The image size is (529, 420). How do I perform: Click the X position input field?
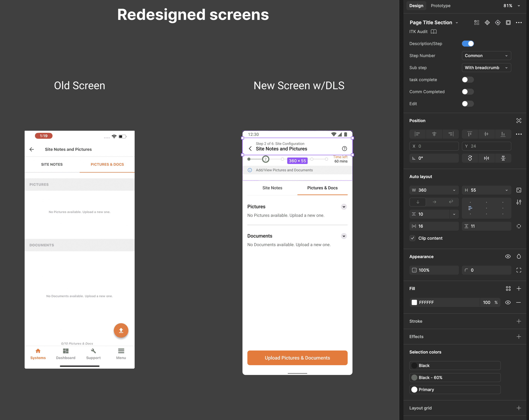pyautogui.click(x=434, y=146)
